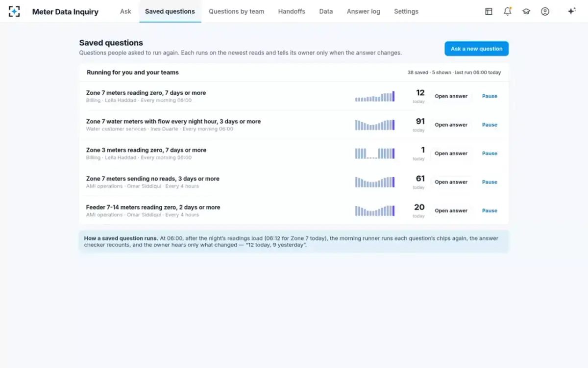
Task: Pause Zone 7 meters reading zero question
Action: point(490,96)
